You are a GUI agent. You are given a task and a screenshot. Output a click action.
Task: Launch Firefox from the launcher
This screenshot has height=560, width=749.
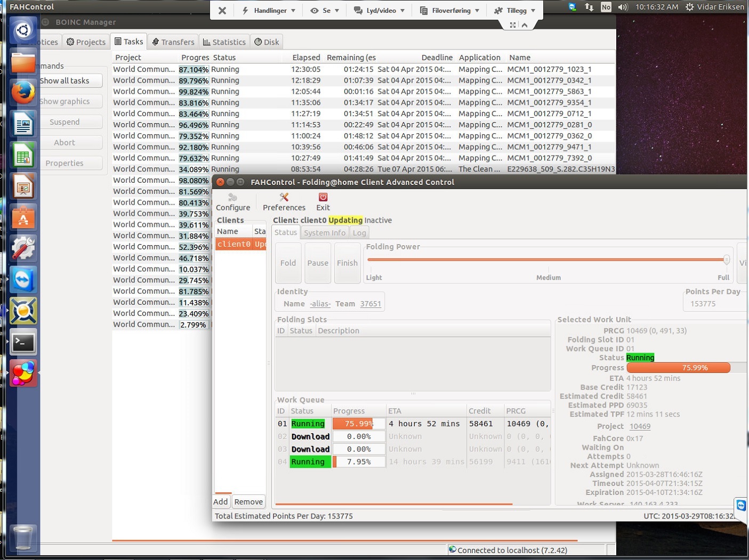tap(23, 93)
